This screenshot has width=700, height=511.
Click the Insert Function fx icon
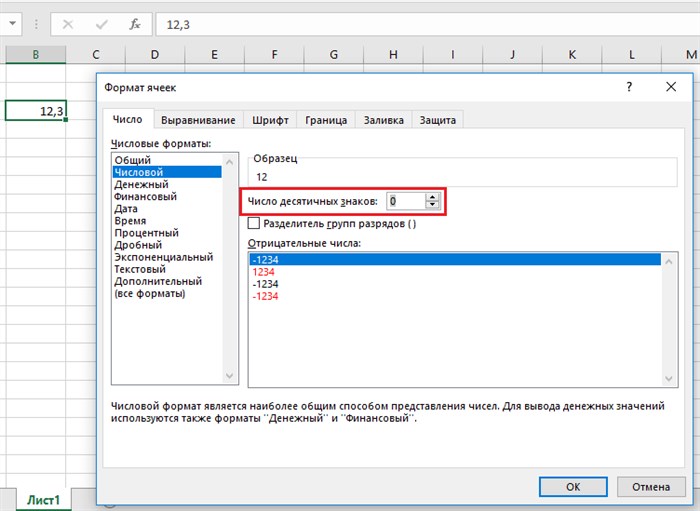click(x=135, y=24)
